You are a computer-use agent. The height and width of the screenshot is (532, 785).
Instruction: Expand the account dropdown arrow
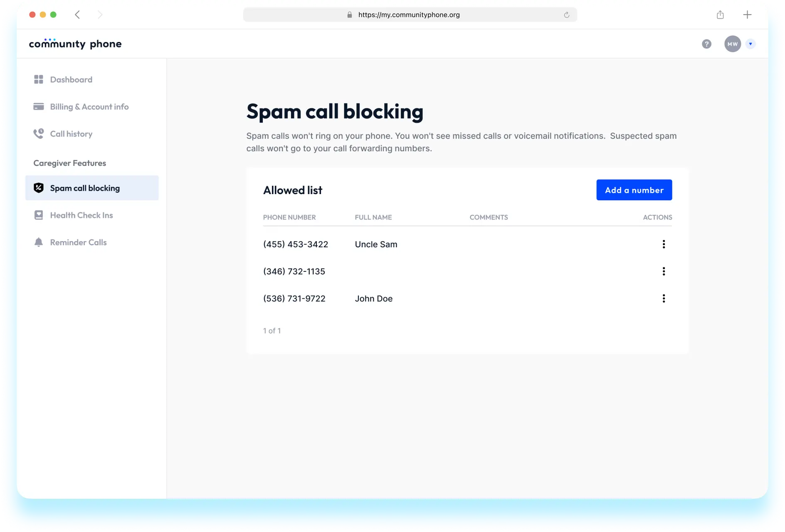click(750, 44)
